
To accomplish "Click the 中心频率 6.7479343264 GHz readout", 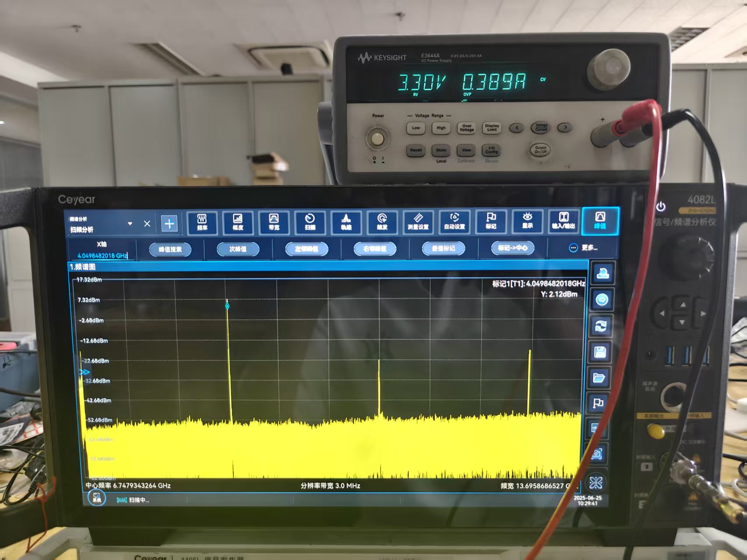I will tap(128, 486).
